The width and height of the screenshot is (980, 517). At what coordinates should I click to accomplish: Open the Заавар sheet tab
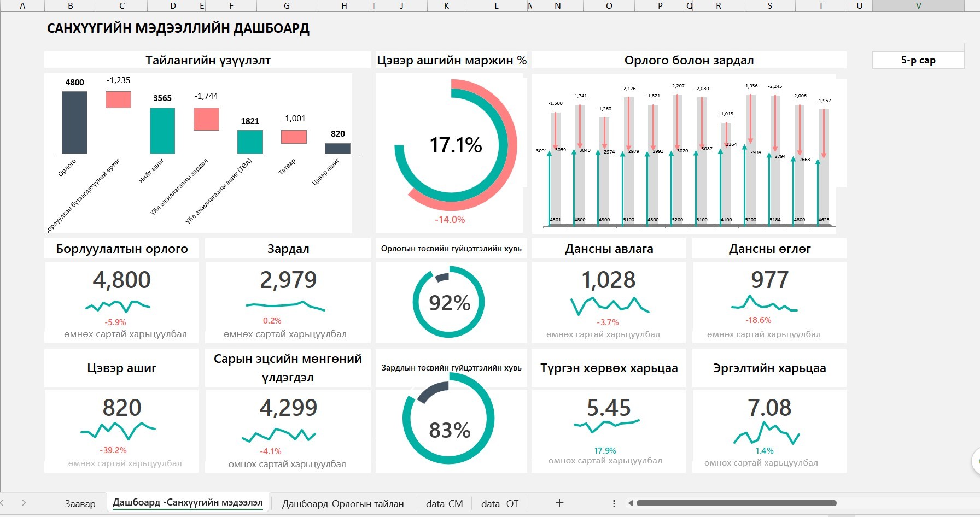(x=80, y=503)
